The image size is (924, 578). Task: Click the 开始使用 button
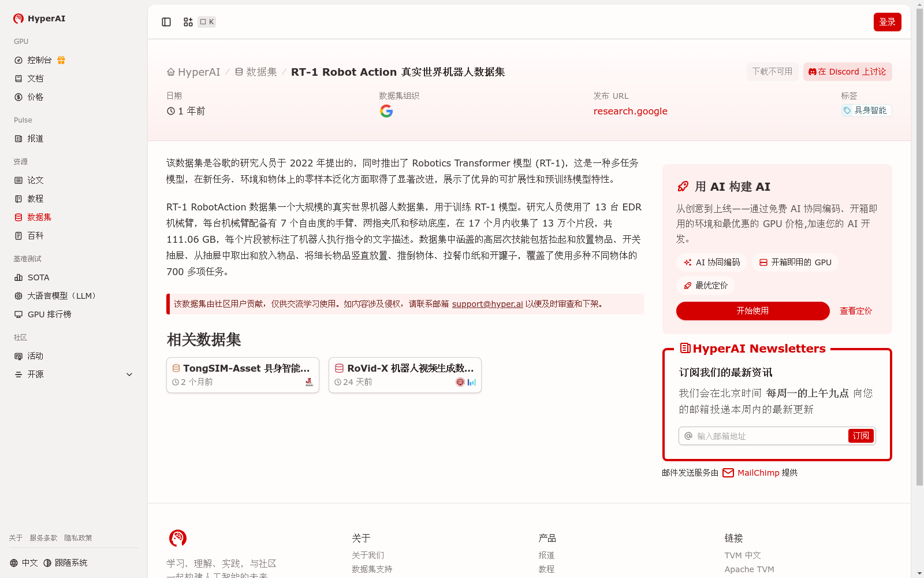point(753,311)
